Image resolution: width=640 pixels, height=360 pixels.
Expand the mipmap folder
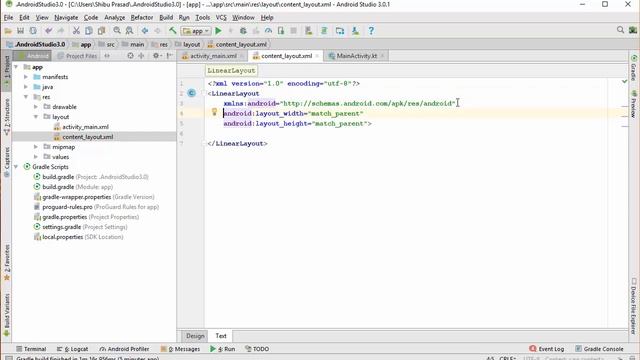(36, 147)
